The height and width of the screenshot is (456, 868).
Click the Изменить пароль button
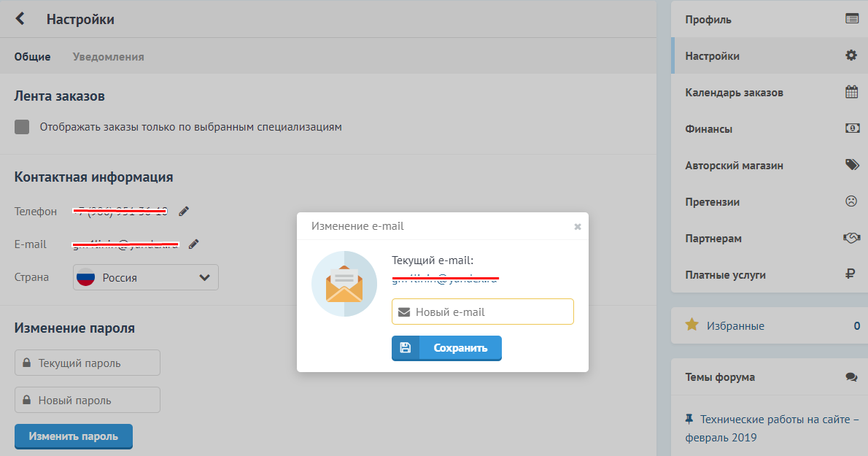tap(74, 436)
